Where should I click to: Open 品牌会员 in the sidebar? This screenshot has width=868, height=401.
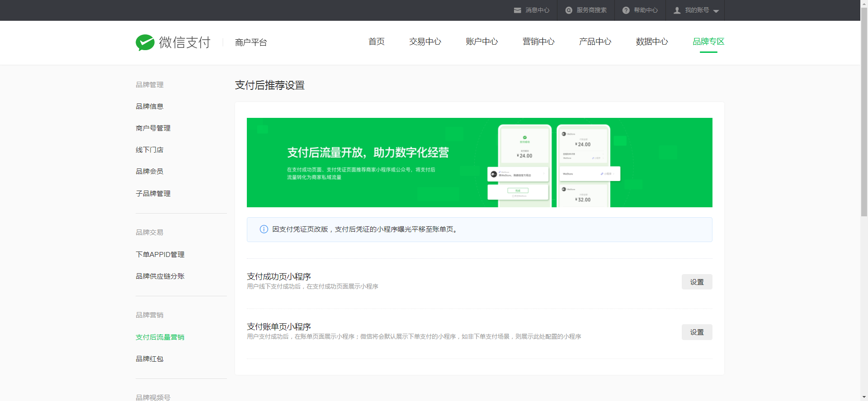coord(150,172)
